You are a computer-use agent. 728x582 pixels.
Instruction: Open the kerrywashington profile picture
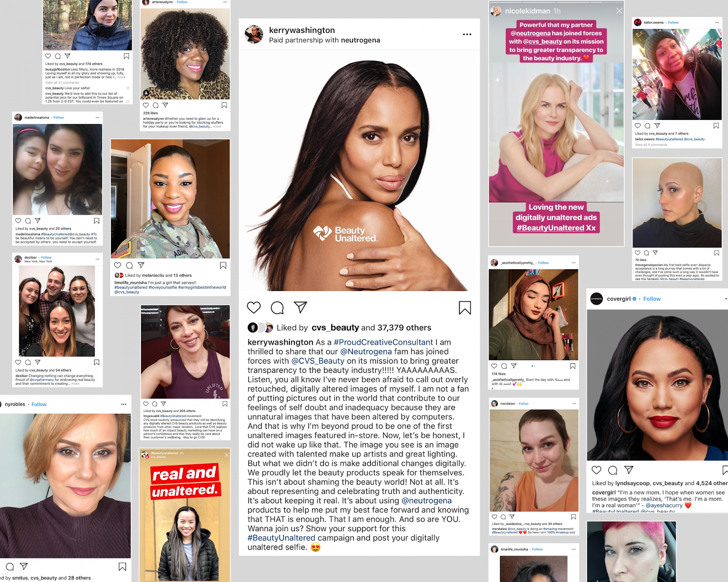click(254, 35)
